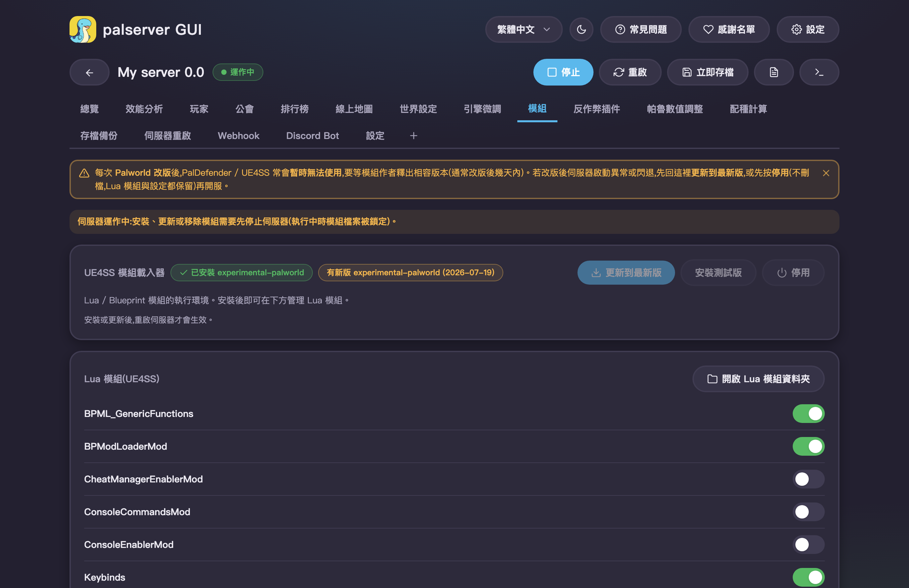Open the 帕魯數值調整 tab
Viewport: 909px width, 588px height.
pos(675,109)
